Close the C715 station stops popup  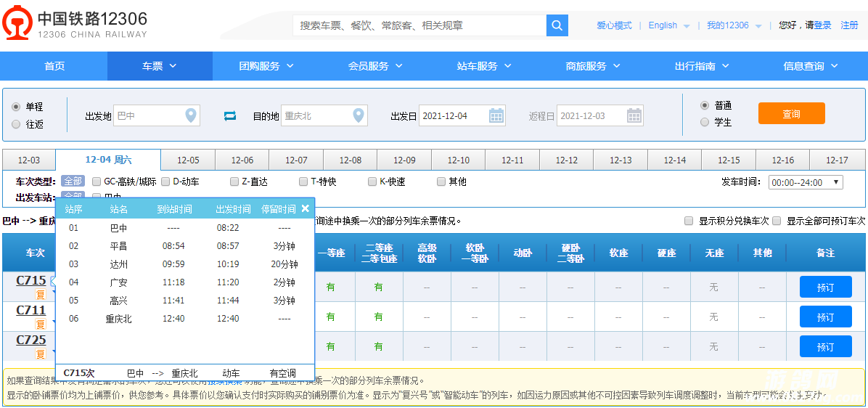point(306,208)
